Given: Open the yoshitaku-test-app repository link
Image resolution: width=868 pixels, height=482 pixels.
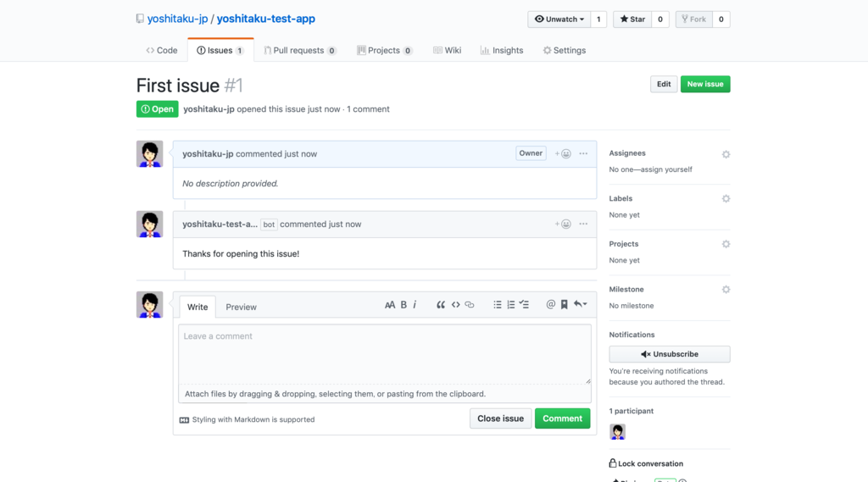Looking at the screenshot, I should 265,19.
